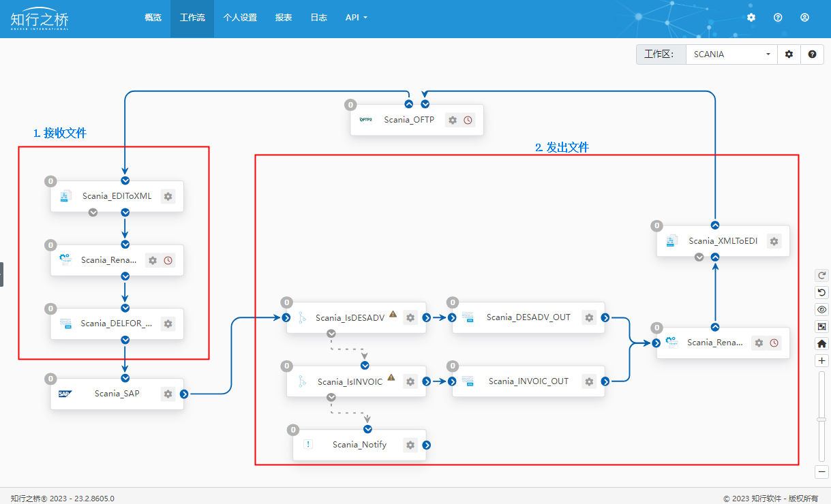This screenshot has height=504, width=831.
Task: Click the workspace help question icon
Action: pyautogui.click(x=812, y=54)
